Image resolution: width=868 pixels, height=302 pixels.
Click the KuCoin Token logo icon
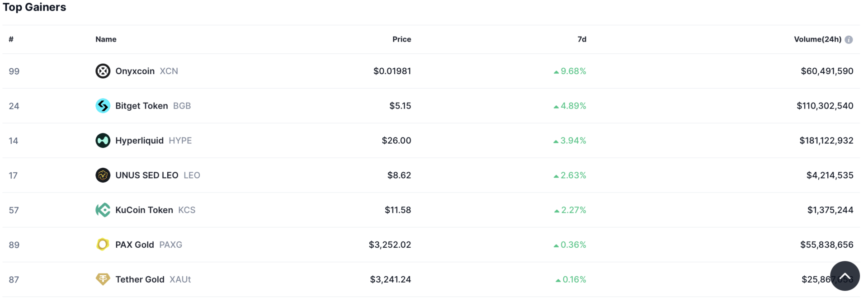(103, 210)
